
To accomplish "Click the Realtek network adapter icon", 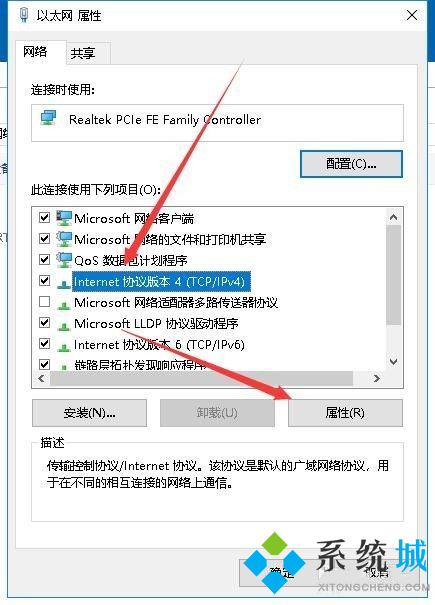I will click(x=49, y=118).
